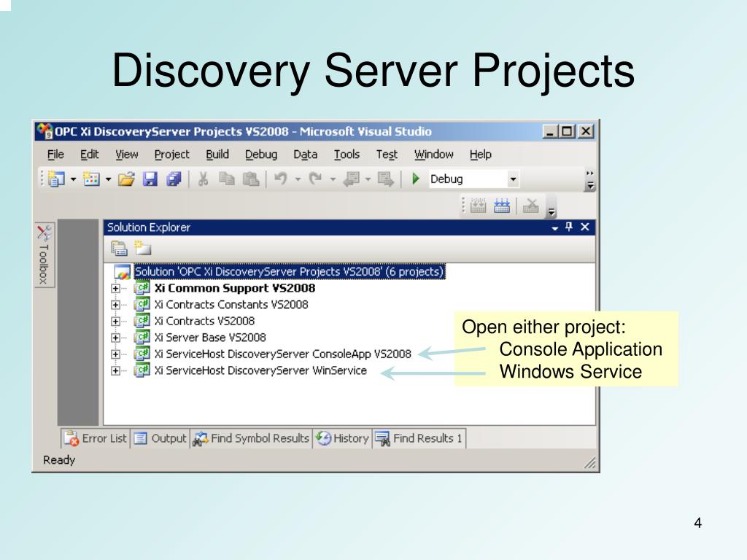The image size is (747, 560).
Task: Switch to the Error List tab
Action: 96,438
